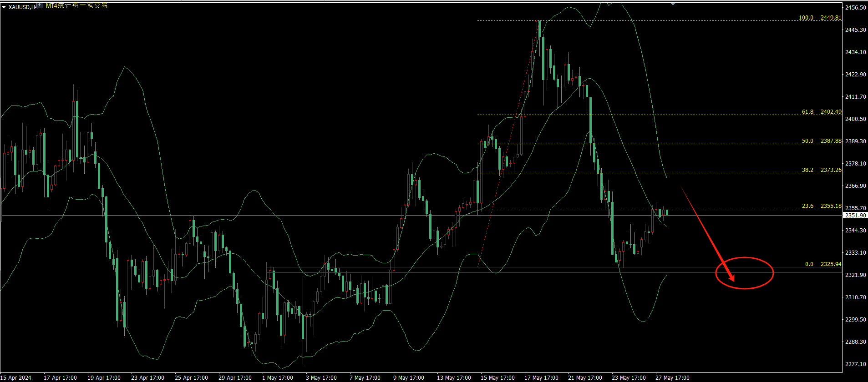
Task: Click the 2400.50 price scale value
Action: click(x=855, y=119)
